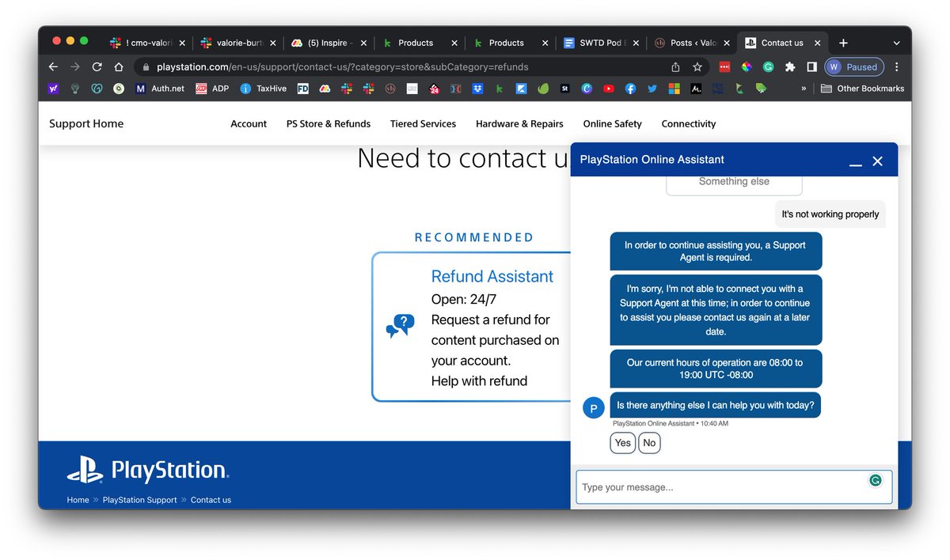
Task: Open PS Store & Refunds menu
Action: 329,123
